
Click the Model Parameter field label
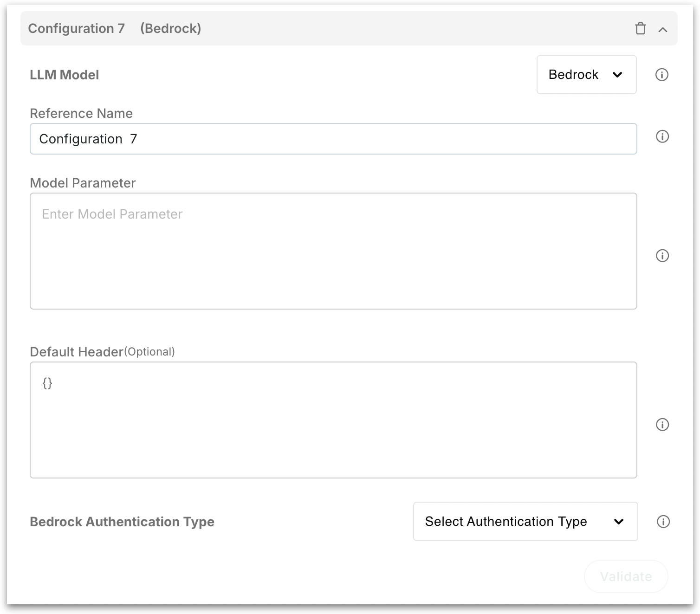point(83,183)
